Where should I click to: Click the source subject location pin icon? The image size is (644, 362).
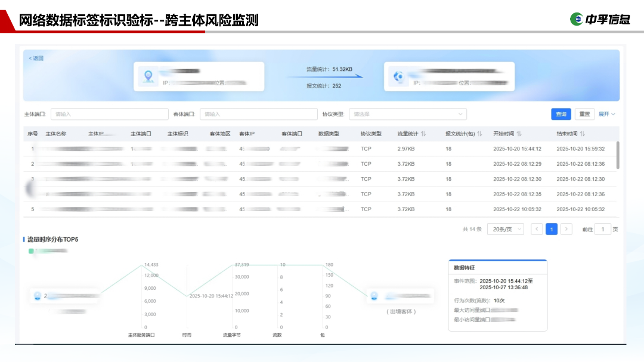(x=148, y=76)
